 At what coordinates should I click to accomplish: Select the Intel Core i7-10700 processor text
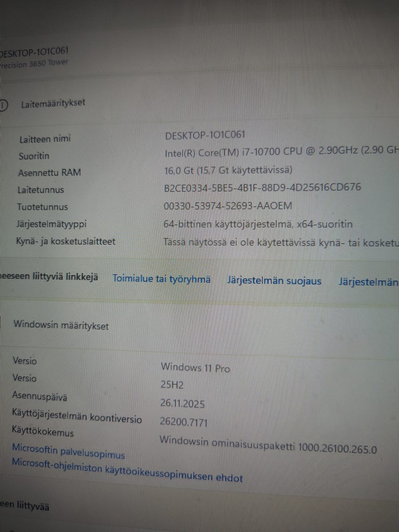pos(282,152)
